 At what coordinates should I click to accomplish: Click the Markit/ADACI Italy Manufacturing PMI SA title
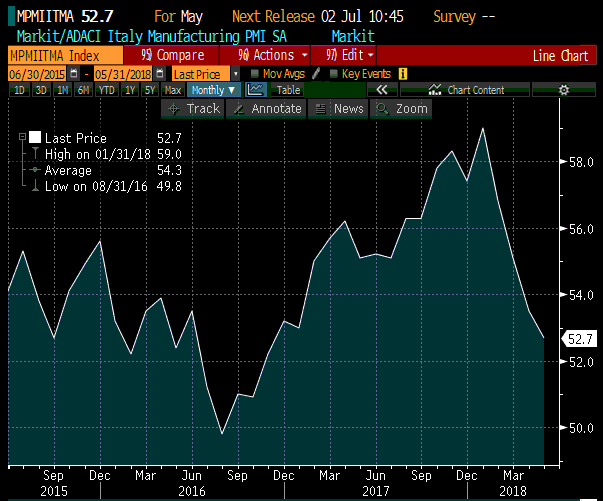click(x=152, y=37)
